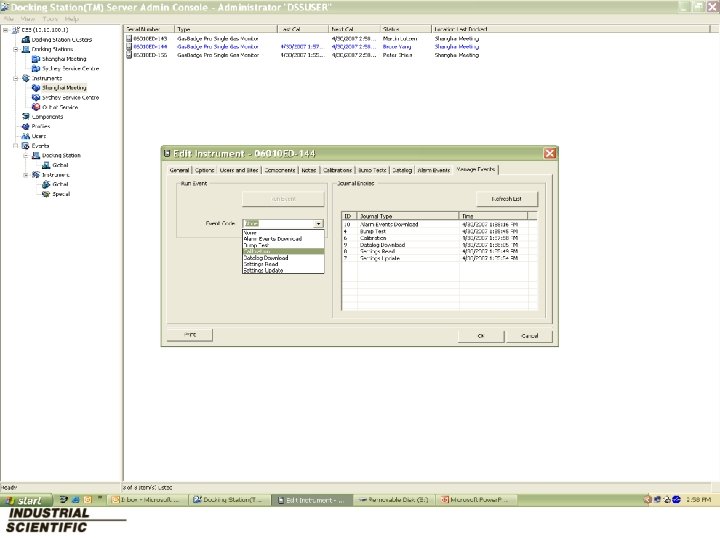Click the Components tree icon
This screenshot has width=720, height=540.
coord(26,117)
